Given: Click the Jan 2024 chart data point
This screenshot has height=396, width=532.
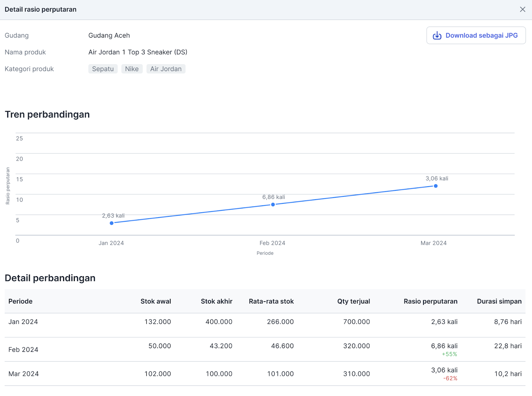Looking at the screenshot, I should (112, 223).
